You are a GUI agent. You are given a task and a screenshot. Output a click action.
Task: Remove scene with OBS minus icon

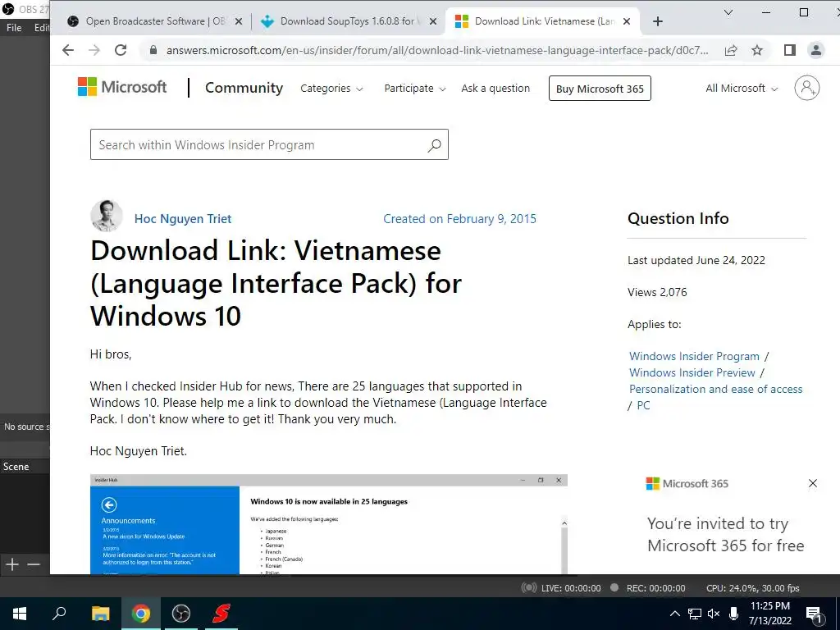34,564
